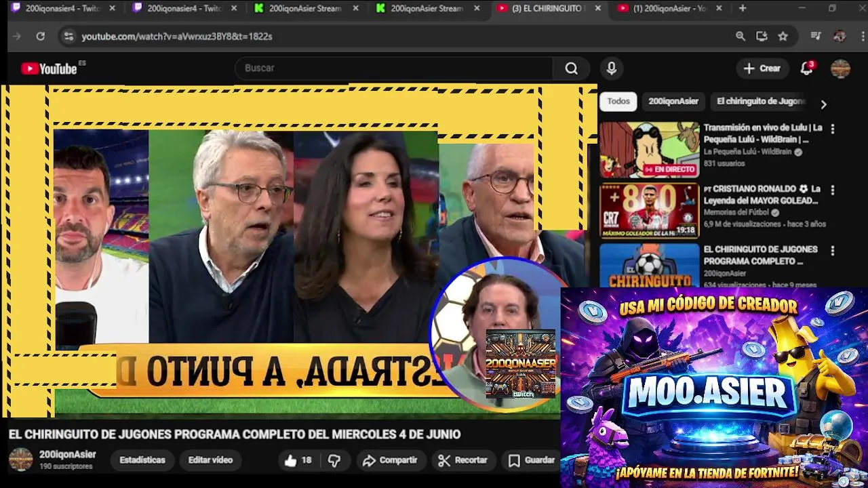Open the notifications bell
The width and height of the screenshot is (868, 488).
(806, 68)
